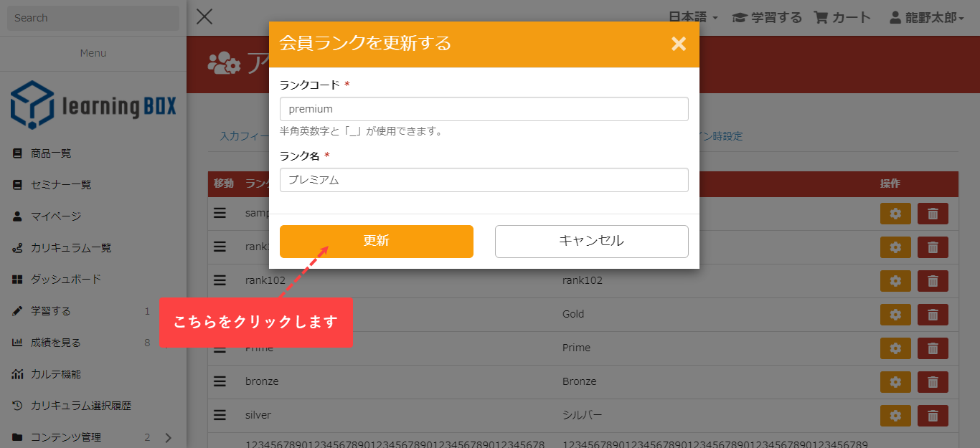The height and width of the screenshot is (448, 980).
Task: Close the sidebar menu with X icon
Action: 204,16
